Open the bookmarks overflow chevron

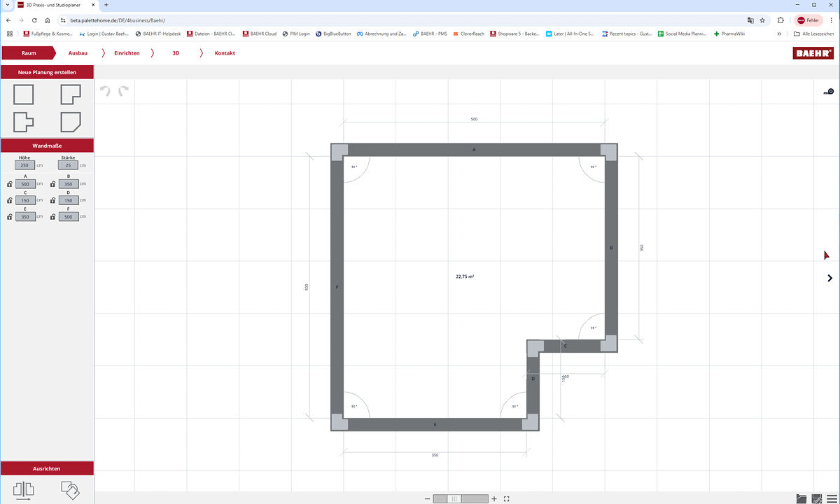(778, 33)
